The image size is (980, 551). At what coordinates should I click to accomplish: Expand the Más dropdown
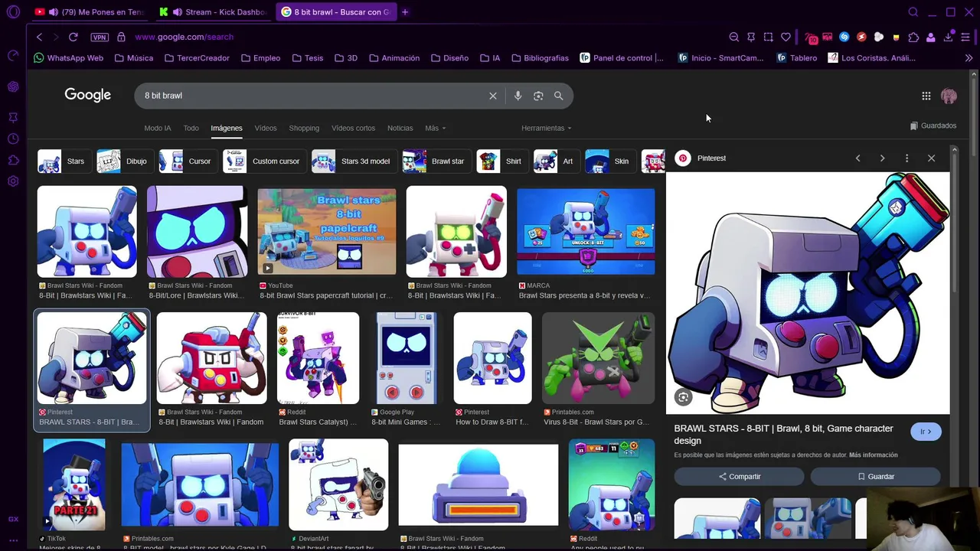click(x=436, y=128)
